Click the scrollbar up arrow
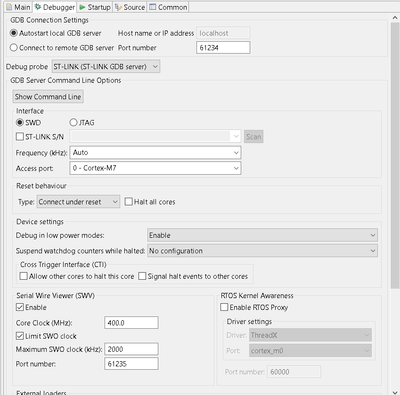400x395 pixels. click(395, 18)
